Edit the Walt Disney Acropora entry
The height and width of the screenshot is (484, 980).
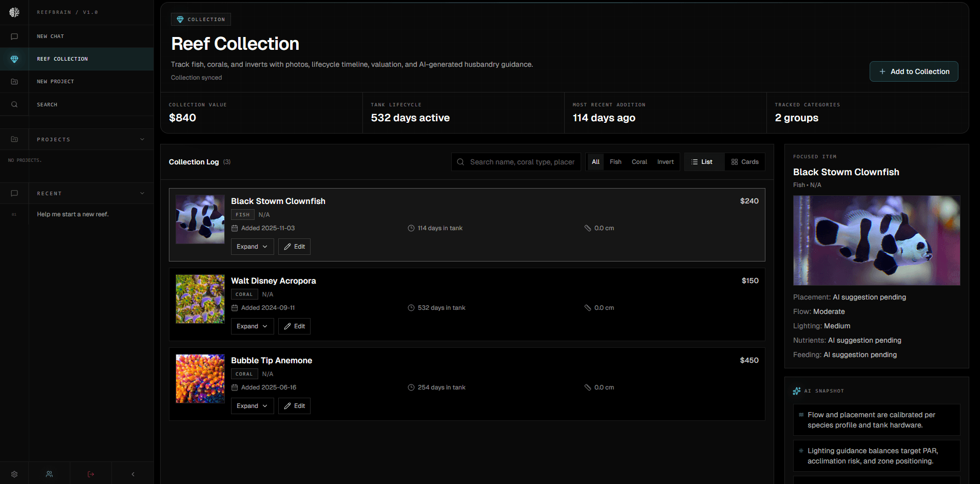294,326
